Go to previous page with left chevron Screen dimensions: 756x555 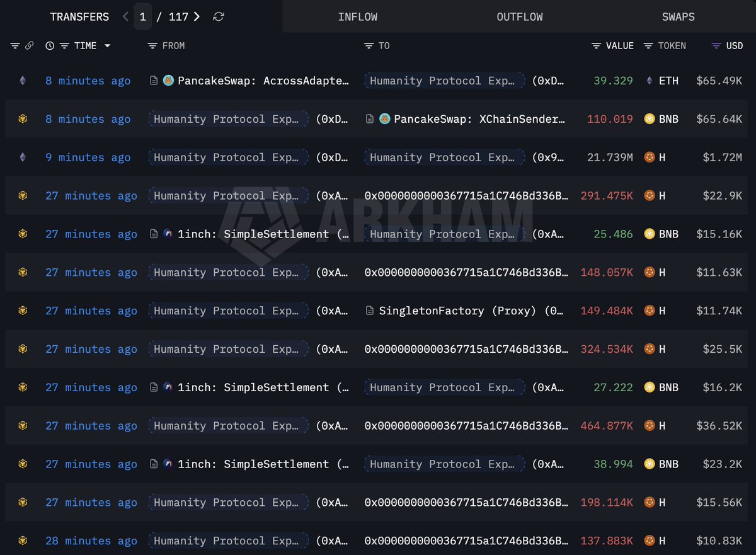click(x=126, y=17)
